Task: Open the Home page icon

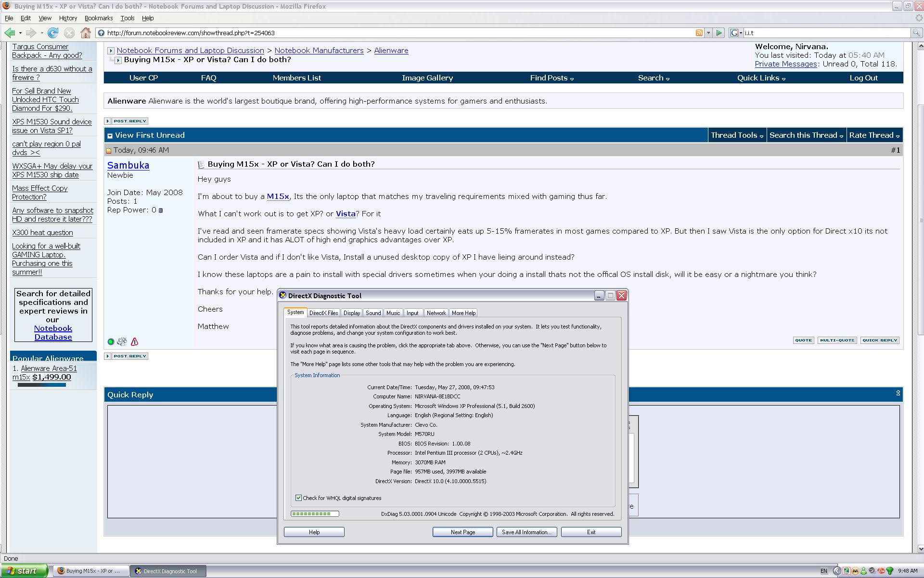Action: 86,33
